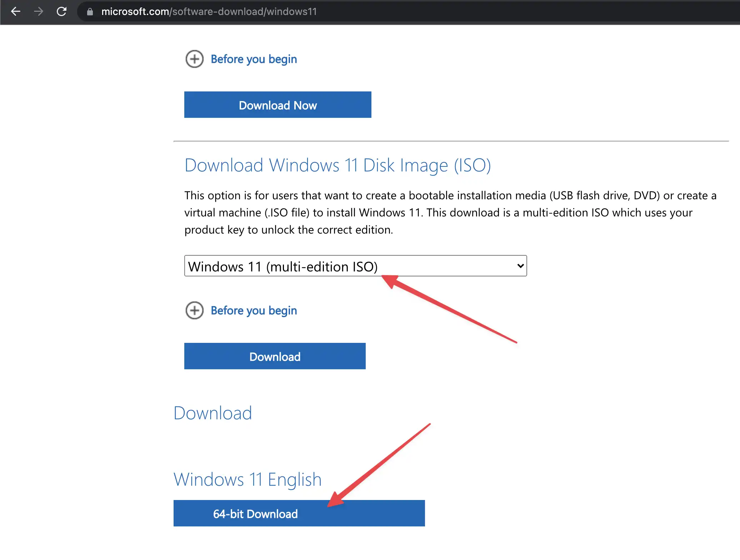Click the large Download section heading
The width and height of the screenshot is (740, 560).
pyautogui.click(x=213, y=413)
